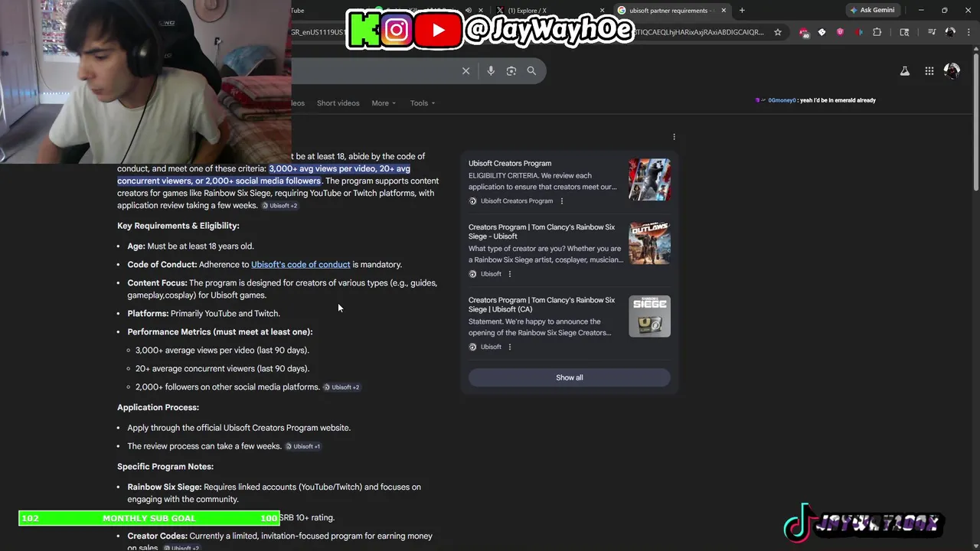Image resolution: width=980 pixels, height=551 pixels.
Task: Close the Explore / X tab
Action: click(603, 10)
